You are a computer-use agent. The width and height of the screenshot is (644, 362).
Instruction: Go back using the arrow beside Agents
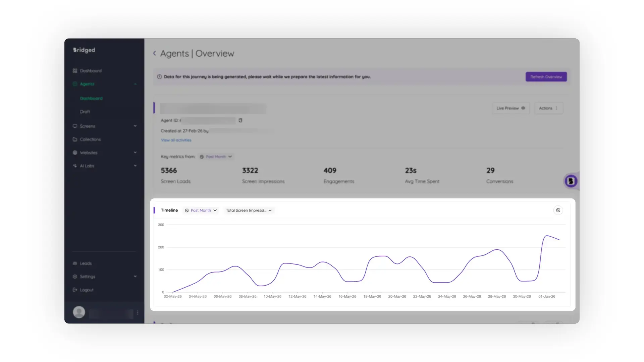tap(155, 53)
